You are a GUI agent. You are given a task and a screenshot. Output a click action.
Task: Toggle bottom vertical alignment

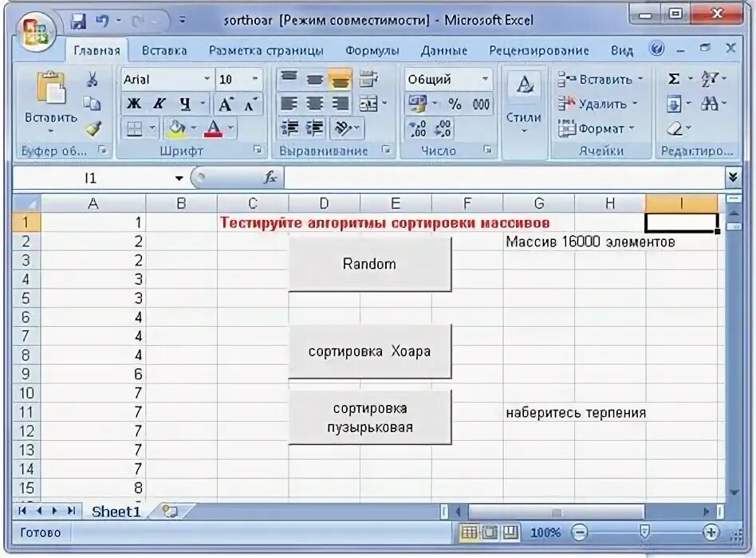pyautogui.click(x=340, y=79)
